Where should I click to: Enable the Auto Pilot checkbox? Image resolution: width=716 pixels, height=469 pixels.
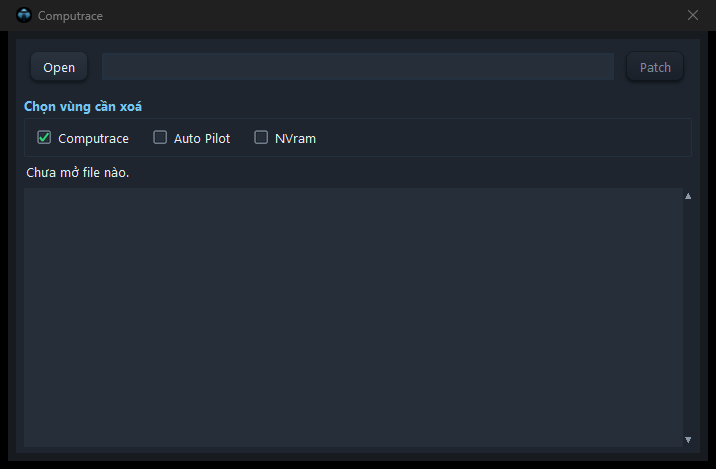tap(160, 137)
